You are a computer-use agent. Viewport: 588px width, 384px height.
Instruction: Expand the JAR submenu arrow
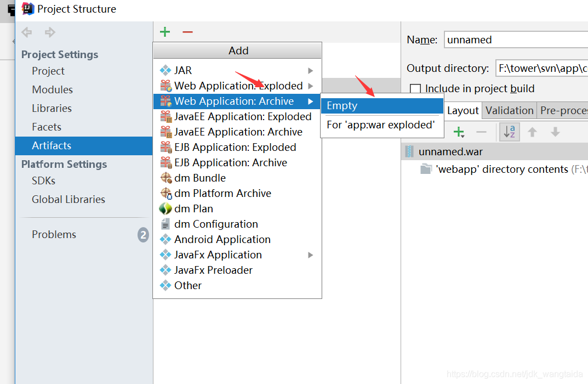tap(311, 71)
